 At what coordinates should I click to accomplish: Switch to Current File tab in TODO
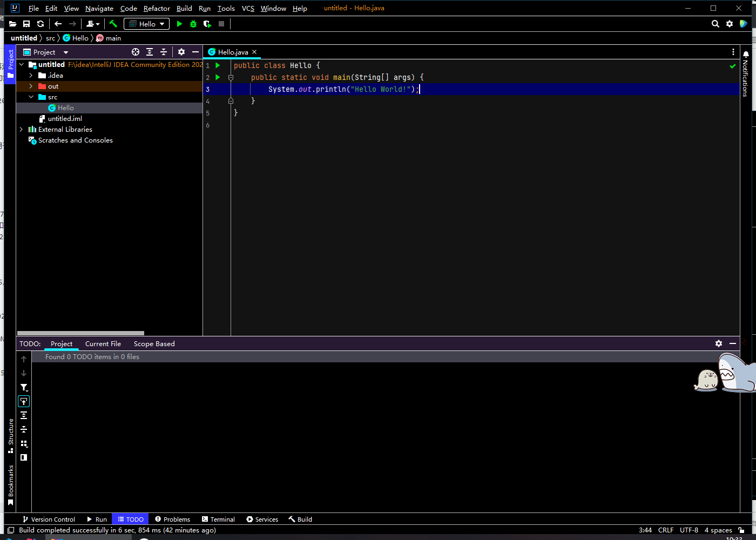(103, 343)
